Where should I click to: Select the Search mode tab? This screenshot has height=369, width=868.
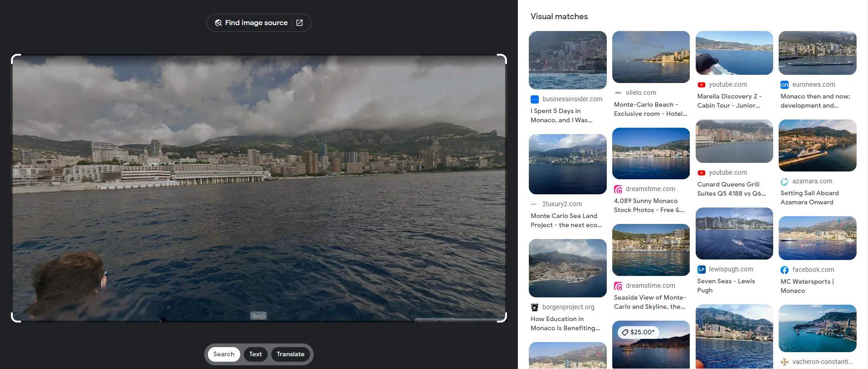point(223,354)
